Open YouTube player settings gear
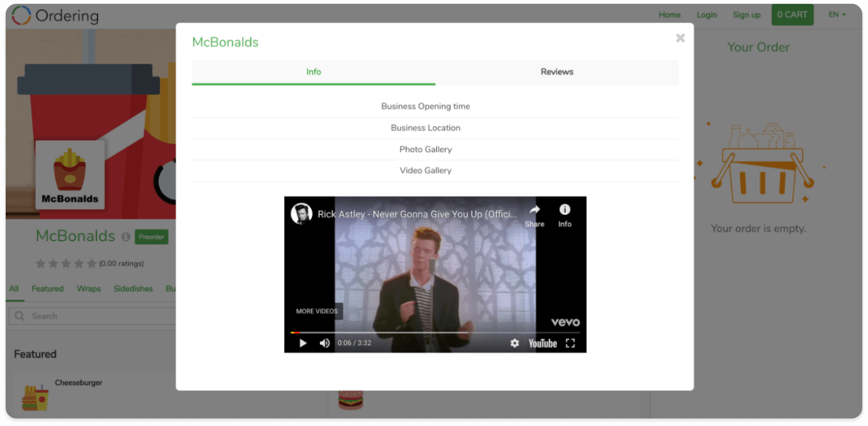This screenshot has height=426, width=868. click(x=515, y=343)
